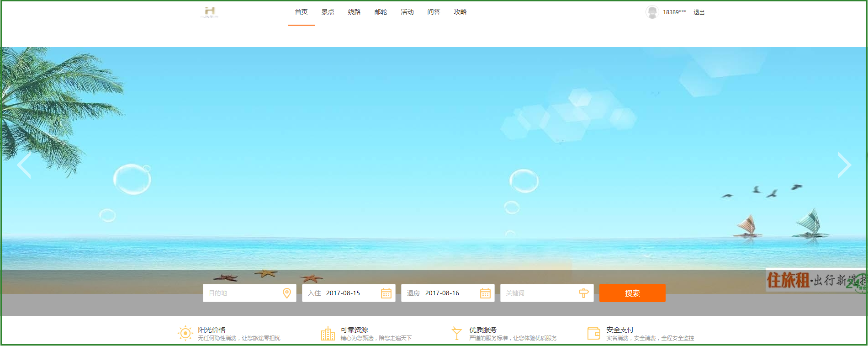The width and height of the screenshot is (868, 346).
Task: Open the check-in calendar icon
Action: tap(386, 293)
